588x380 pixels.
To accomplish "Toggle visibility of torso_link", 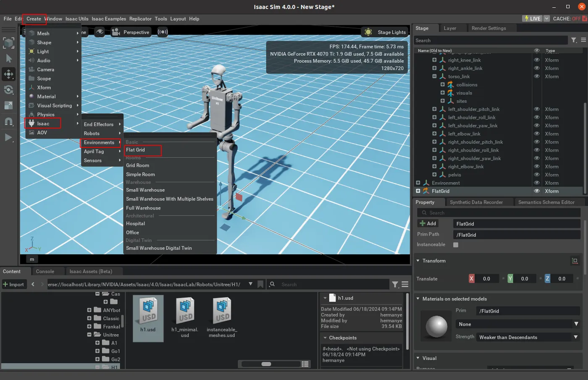I will point(536,76).
